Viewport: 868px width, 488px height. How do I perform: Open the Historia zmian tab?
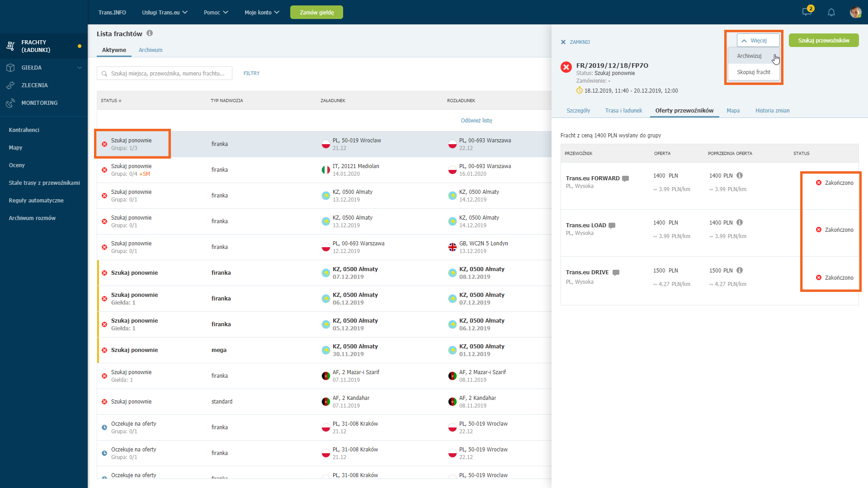pyautogui.click(x=772, y=111)
